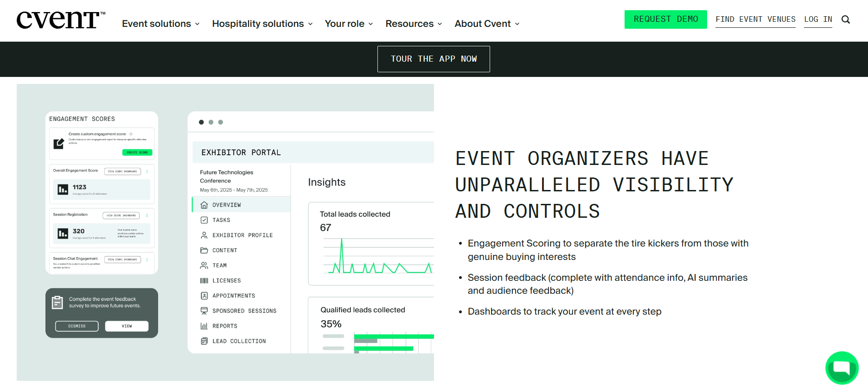Select Exhibitor Profile in the sidebar

click(243, 235)
